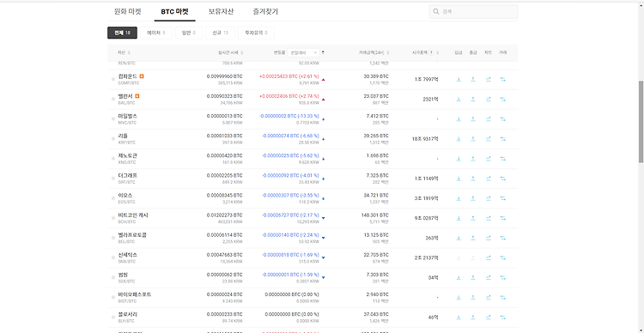
Task: Open withdrawal for the XNO/BTC row
Action: (473, 159)
